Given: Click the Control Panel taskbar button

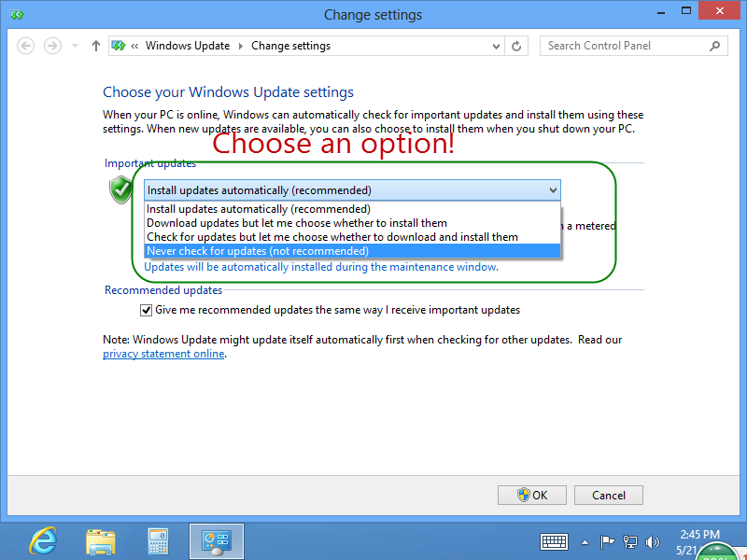Looking at the screenshot, I should pos(217,542).
